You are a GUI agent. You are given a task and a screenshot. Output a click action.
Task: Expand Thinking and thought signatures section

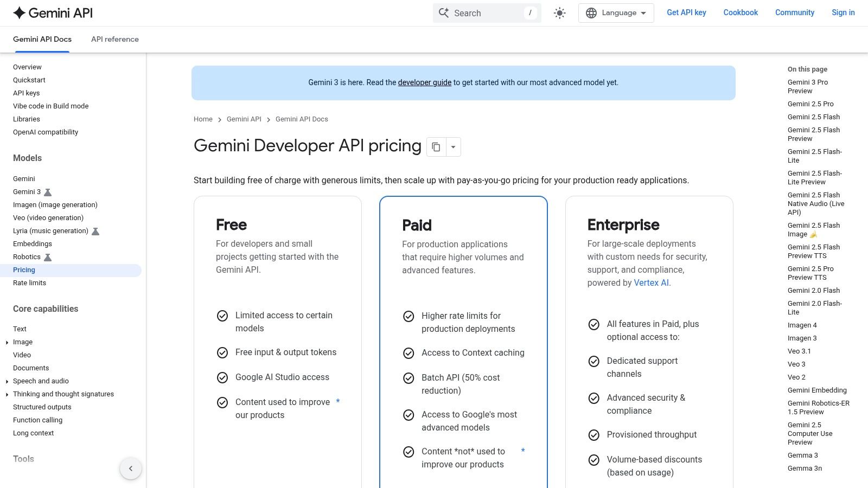(x=7, y=394)
